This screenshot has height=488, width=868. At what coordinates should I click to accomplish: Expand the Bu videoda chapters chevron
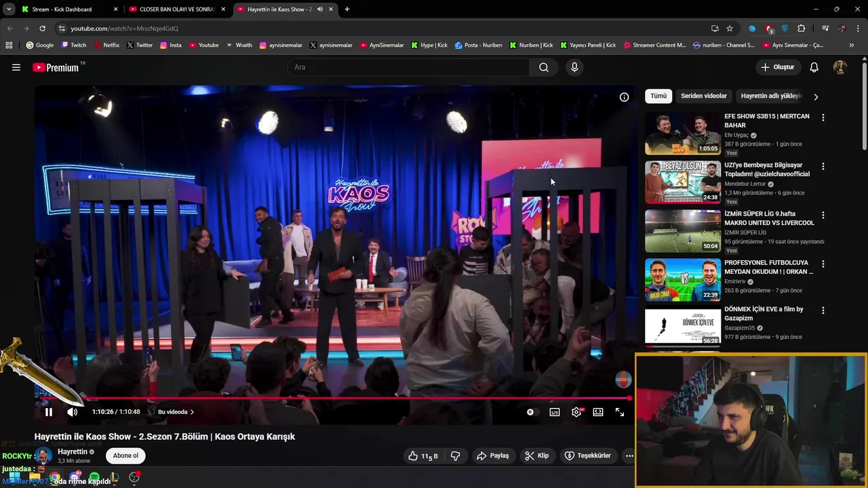(x=192, y=412)
